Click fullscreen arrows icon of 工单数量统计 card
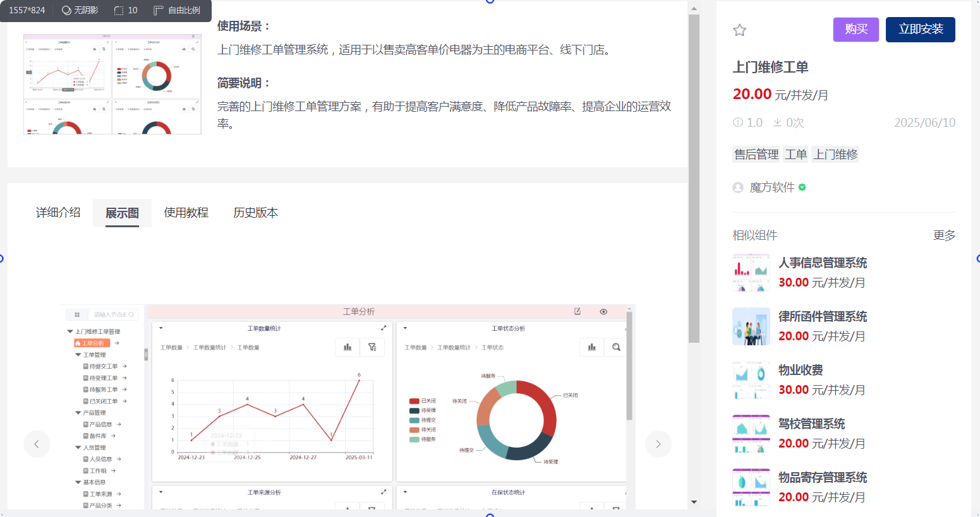Image resolution: width=980 pixels, height=517 pixels. [384, 328]
